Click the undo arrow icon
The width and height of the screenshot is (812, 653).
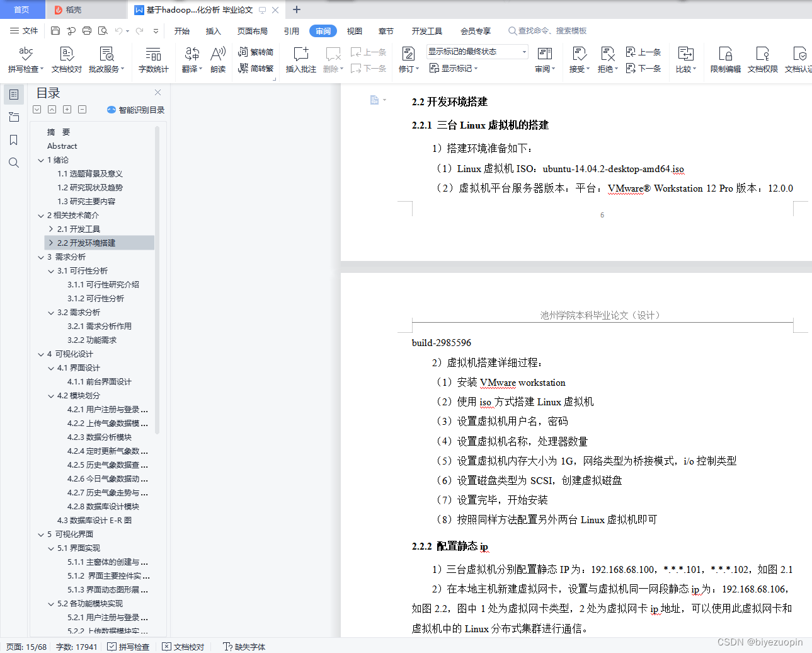tap(118, 30)
